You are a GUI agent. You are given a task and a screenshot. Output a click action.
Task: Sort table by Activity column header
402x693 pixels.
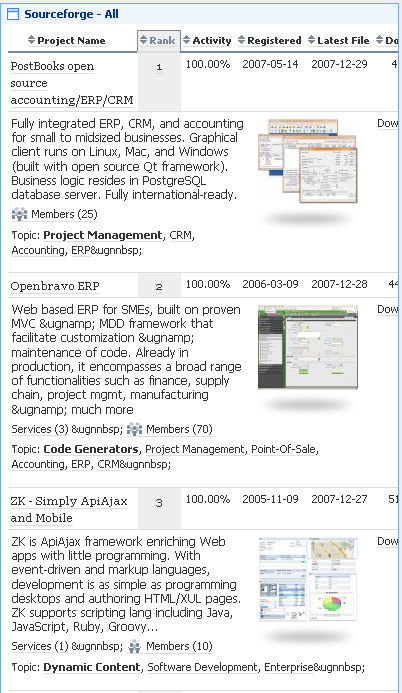[x=212, y=41]
